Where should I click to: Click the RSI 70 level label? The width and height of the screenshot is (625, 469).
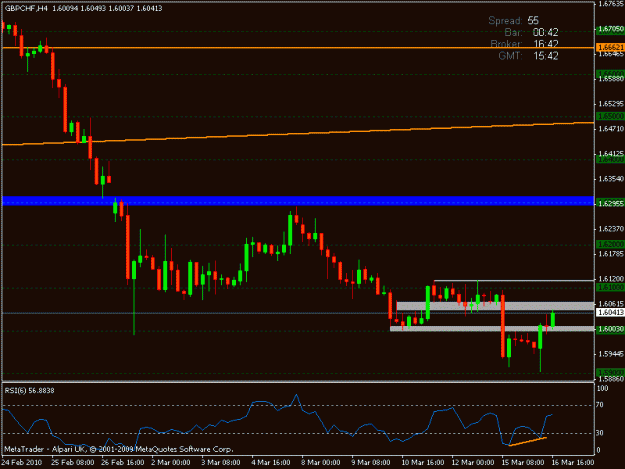click(600, 405)
